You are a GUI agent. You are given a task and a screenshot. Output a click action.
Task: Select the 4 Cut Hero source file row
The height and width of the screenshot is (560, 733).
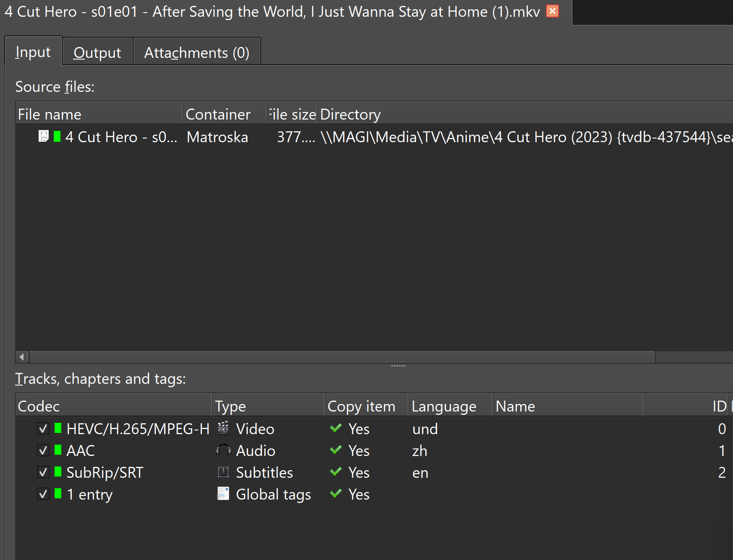(121, 137)
